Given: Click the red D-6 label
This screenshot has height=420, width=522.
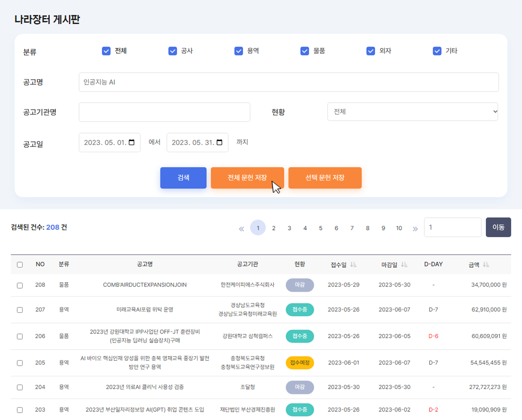Looking at the screenshot, I should tap(433, 336).
